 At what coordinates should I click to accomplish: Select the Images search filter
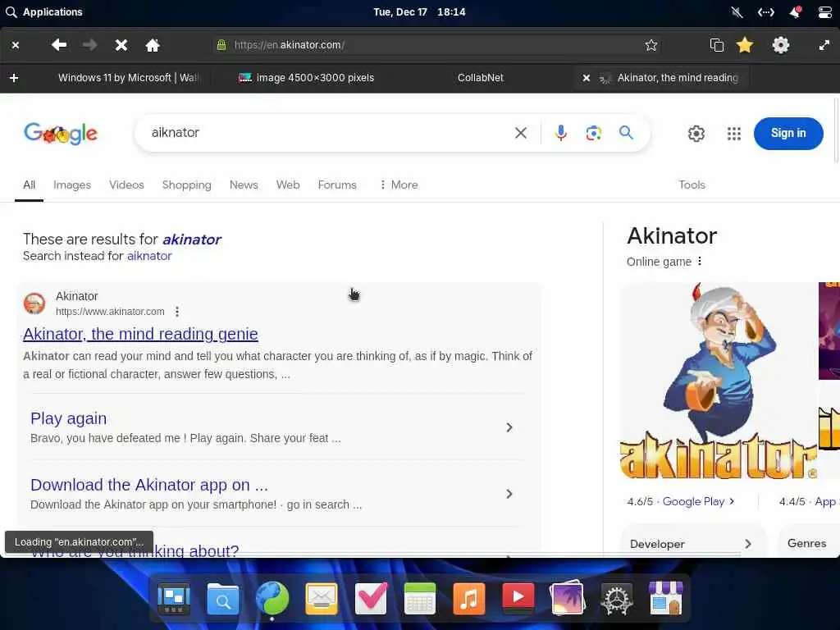[x=72, y=185]
